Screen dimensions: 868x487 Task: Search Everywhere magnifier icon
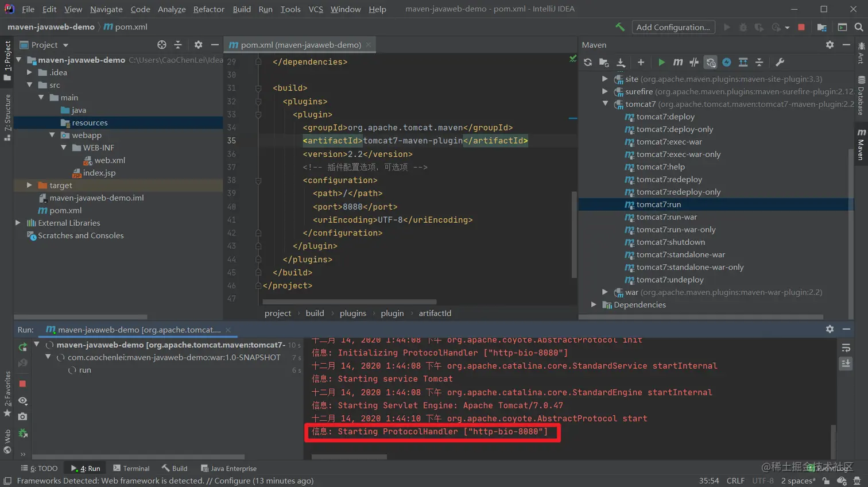pyautogui.click(x=859, y=27)
